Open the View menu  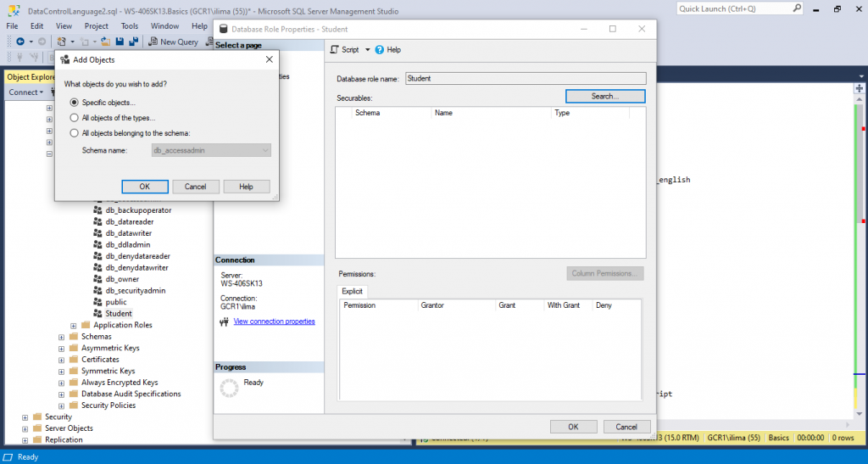(64, 26)
